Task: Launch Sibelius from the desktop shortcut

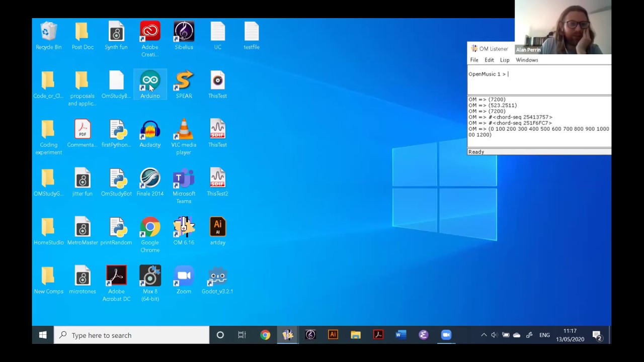Action: 184,35
